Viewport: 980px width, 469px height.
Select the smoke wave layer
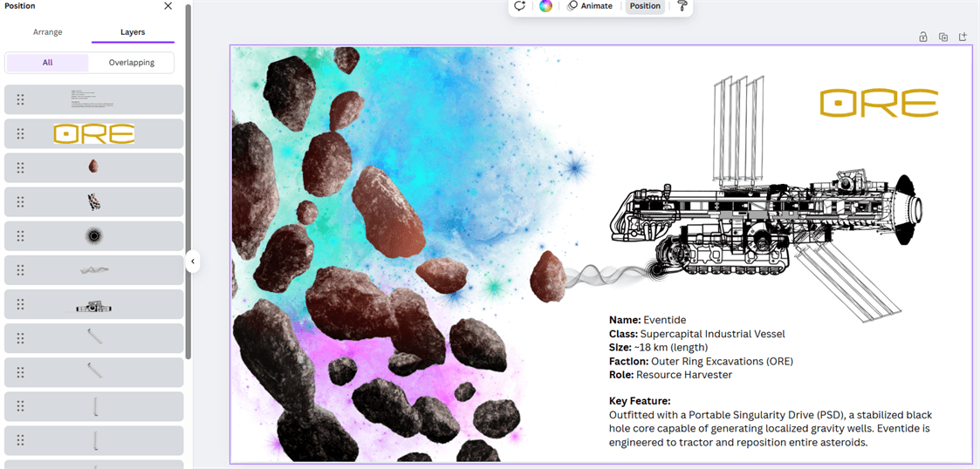click(x=94, y=270)
